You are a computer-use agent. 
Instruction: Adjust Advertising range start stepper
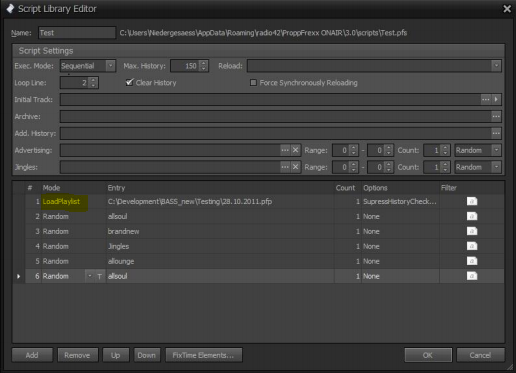354,150
